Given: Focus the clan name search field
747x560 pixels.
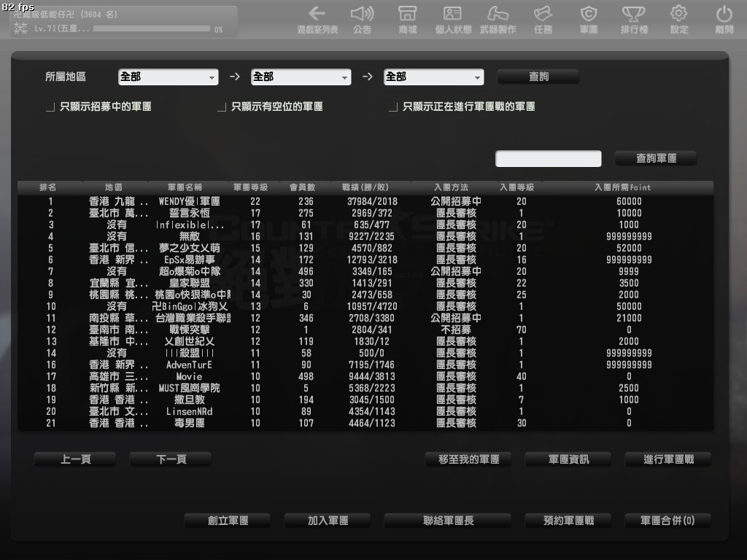Looking at the screenshot, I should click(x=549, y=158).
